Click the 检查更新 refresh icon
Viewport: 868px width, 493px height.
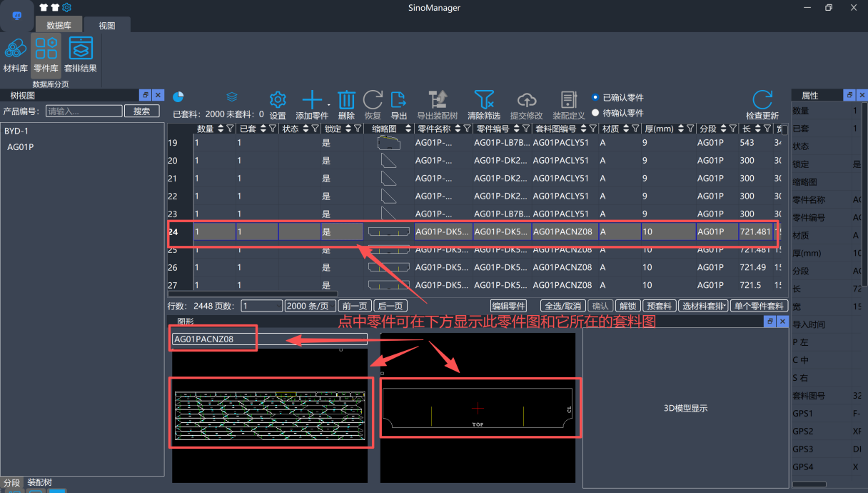pos(762,100)
